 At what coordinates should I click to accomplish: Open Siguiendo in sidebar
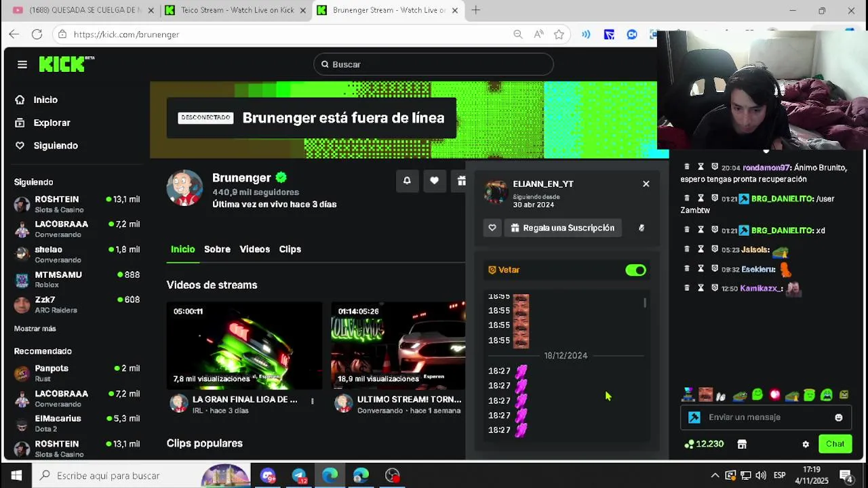(x=56, y=146)
